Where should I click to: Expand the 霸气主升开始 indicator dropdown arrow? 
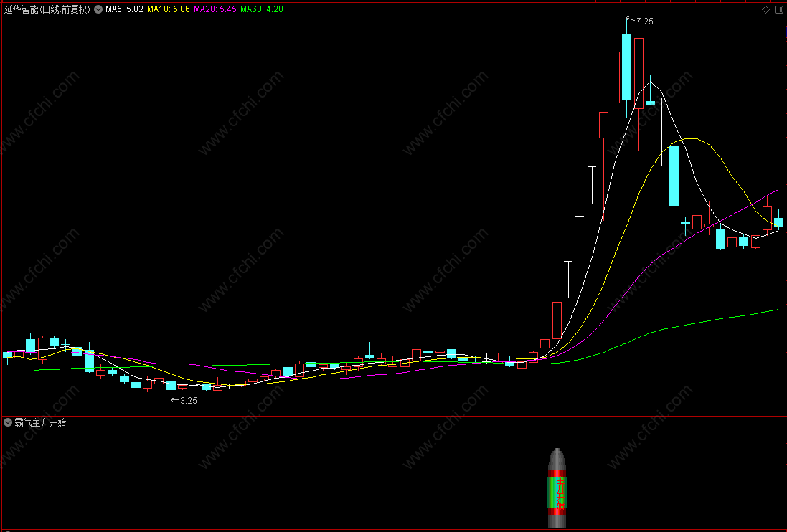7,423
